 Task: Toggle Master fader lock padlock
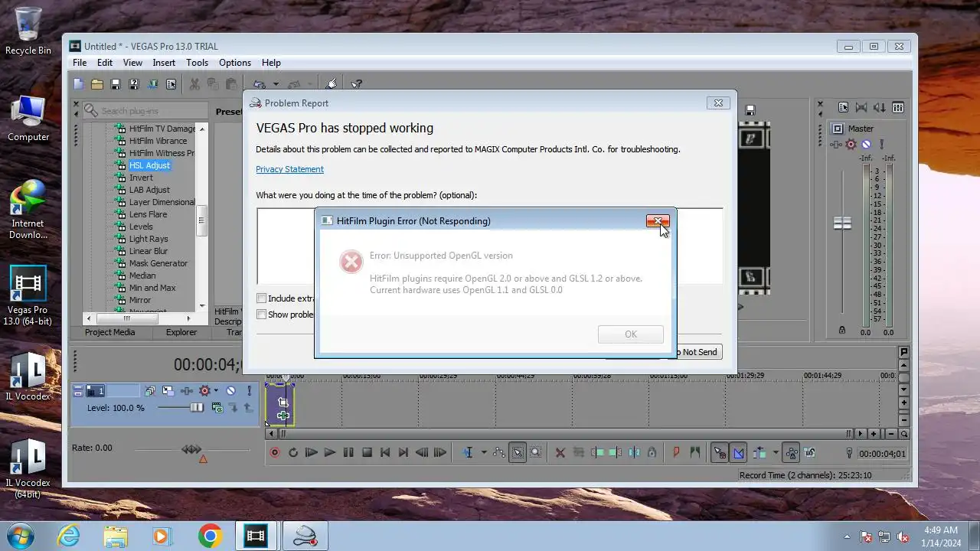(x=842, y=330)
